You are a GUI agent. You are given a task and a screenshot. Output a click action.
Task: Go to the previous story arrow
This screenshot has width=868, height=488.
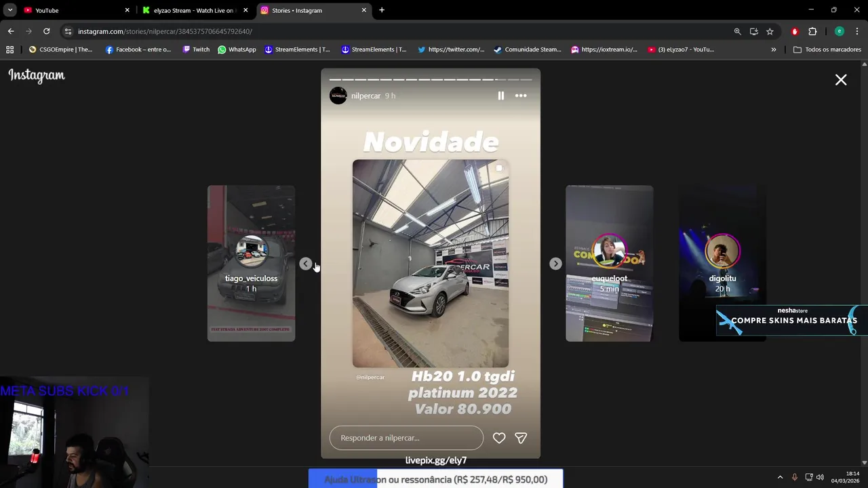pyautogui.click(x=306, y=264)
